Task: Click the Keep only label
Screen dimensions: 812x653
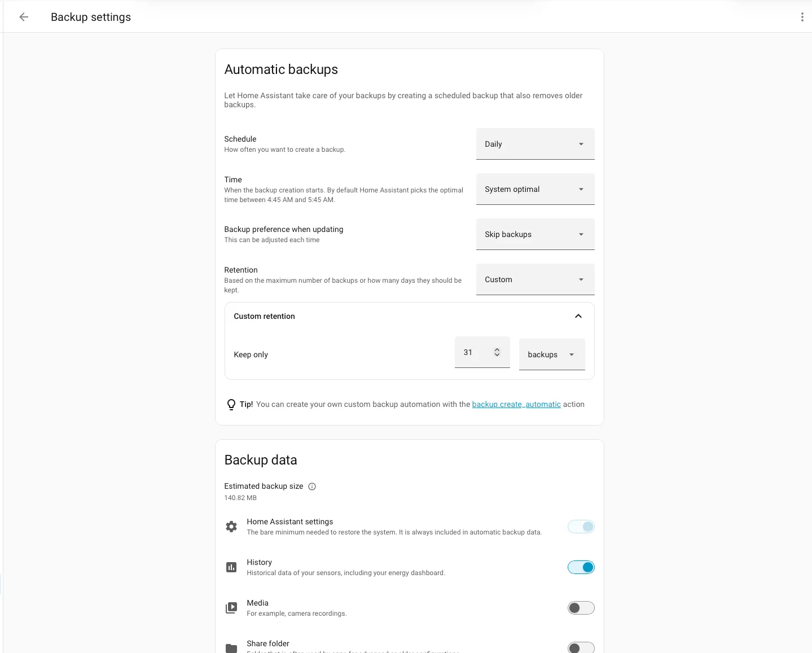Action: 251,354
